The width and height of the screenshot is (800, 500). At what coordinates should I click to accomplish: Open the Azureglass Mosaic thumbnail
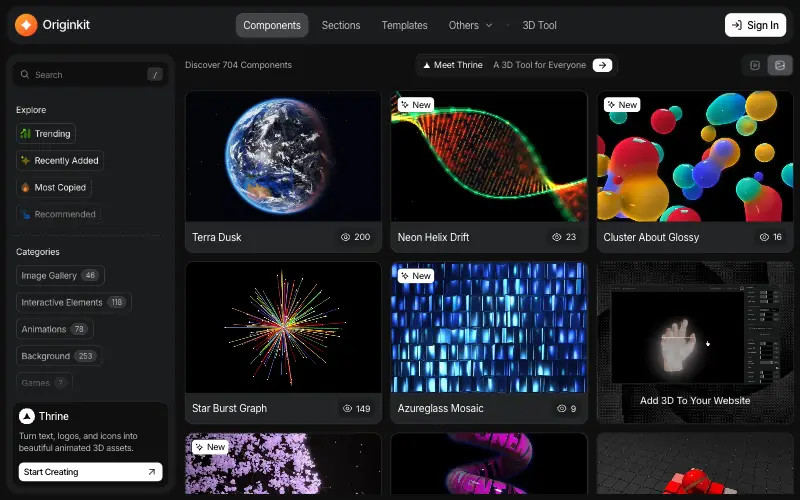coord(489,328)
